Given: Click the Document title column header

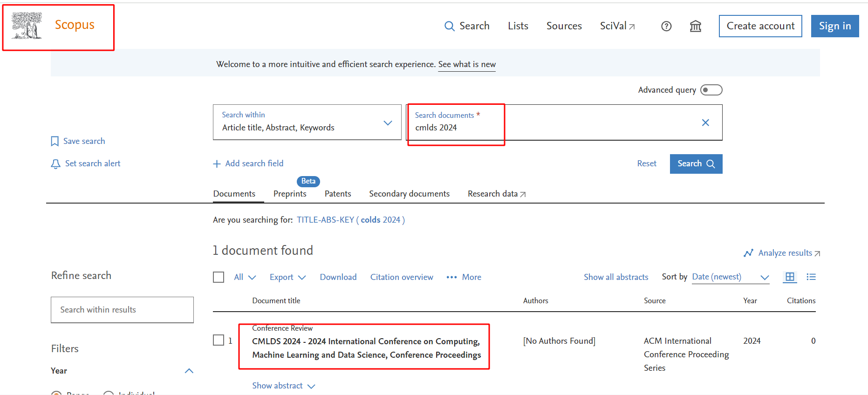Looking at the screenshot, I should coord(276,301).
